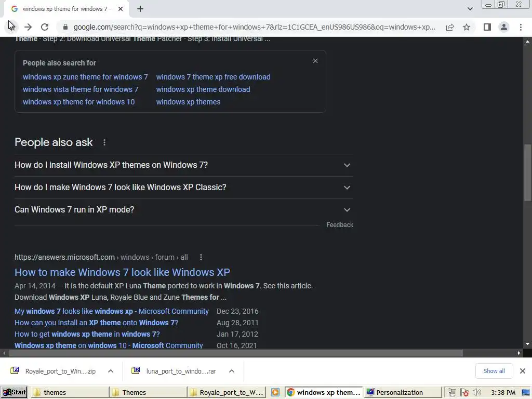Expand How do I install Windows XP themes
Image resolution: width=532 pixels, height=399 pixels.
click(x=184, y=165)
